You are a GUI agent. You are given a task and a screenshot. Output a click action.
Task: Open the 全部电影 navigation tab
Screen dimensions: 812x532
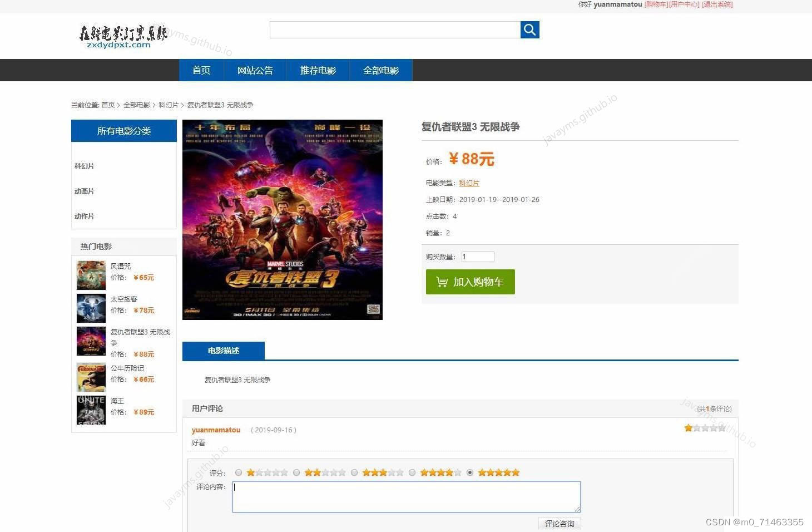click(381, 70)
